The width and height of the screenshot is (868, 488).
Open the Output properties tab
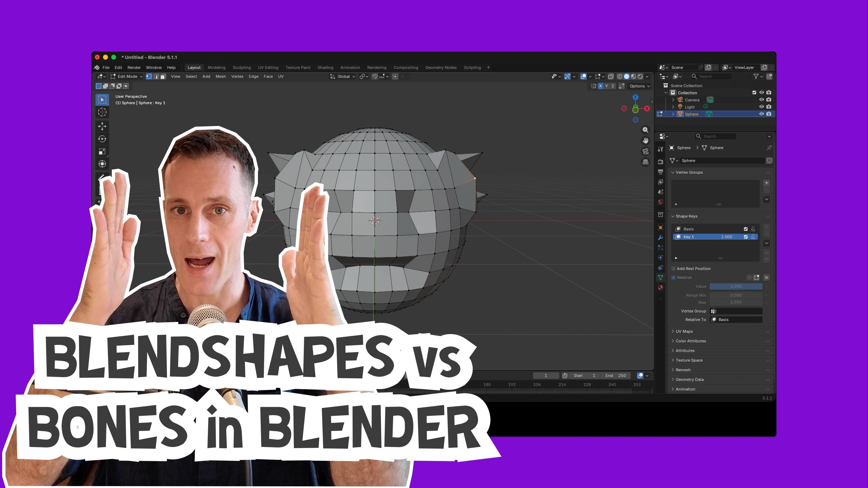point(660,172)
